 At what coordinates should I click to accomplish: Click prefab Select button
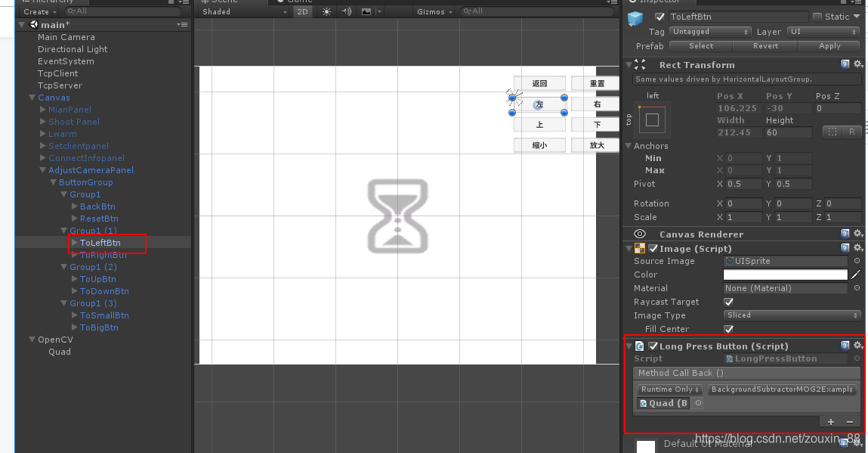tap(701, 46)
